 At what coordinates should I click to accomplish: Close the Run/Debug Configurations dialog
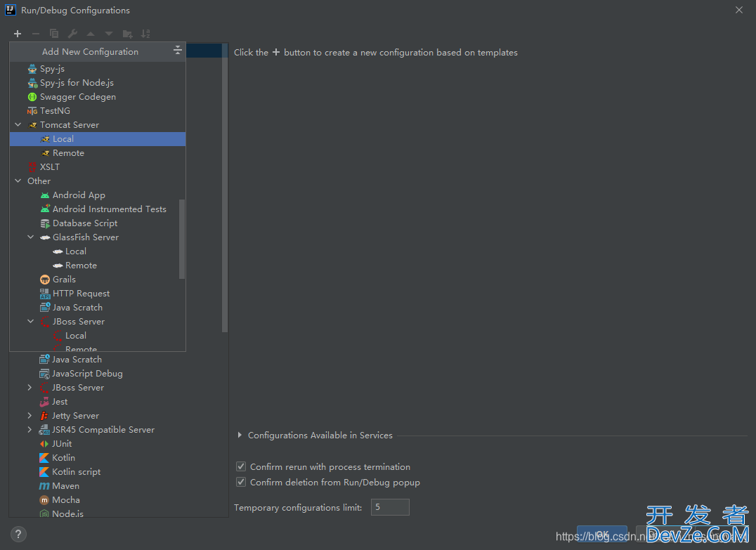[x=739, y=10]
